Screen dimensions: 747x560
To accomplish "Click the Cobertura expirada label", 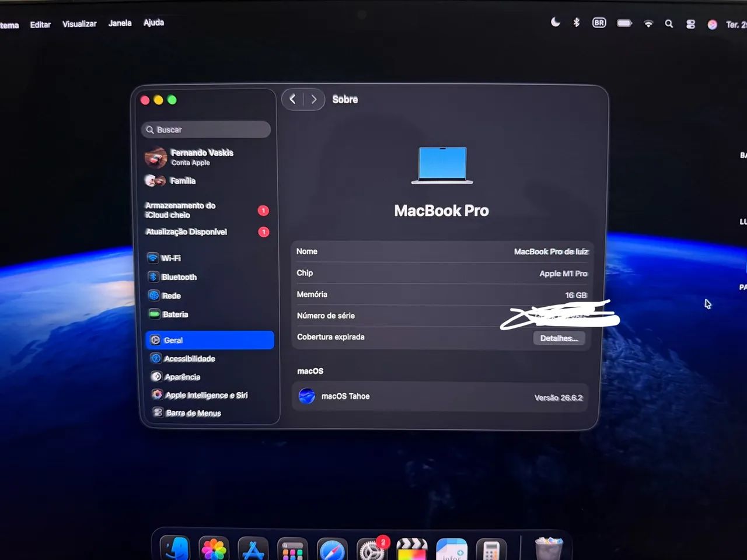I will pos(330,337).
